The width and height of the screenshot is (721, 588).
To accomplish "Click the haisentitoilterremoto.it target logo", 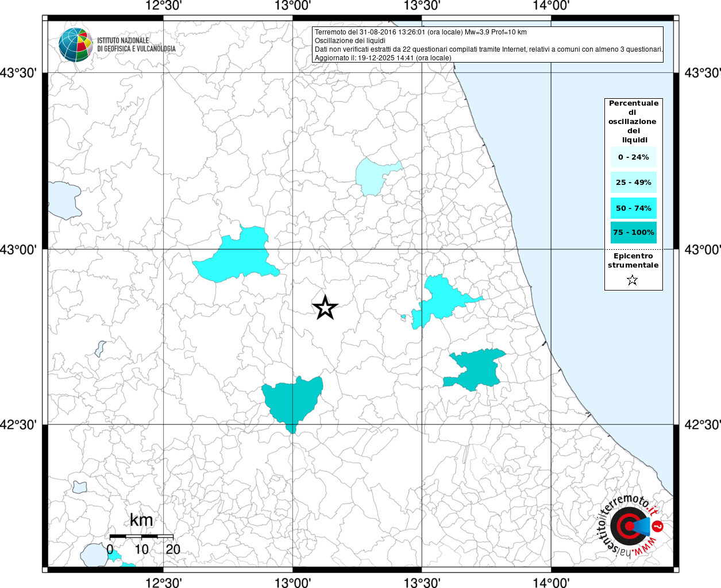I will coord(629,526).
